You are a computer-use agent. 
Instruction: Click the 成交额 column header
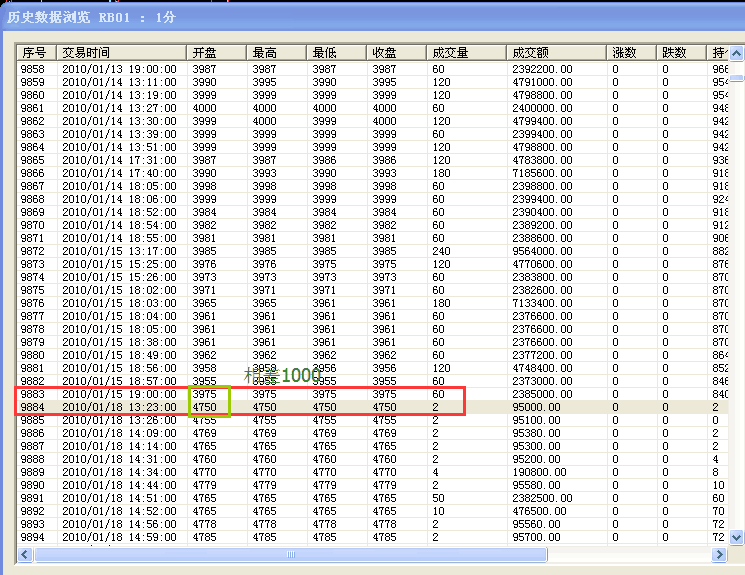[x=555, y=52]
